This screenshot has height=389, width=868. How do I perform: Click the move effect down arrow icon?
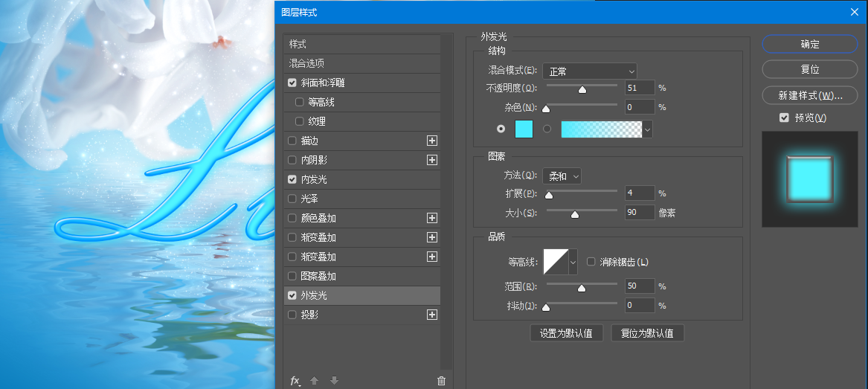[x=333, y=381]
